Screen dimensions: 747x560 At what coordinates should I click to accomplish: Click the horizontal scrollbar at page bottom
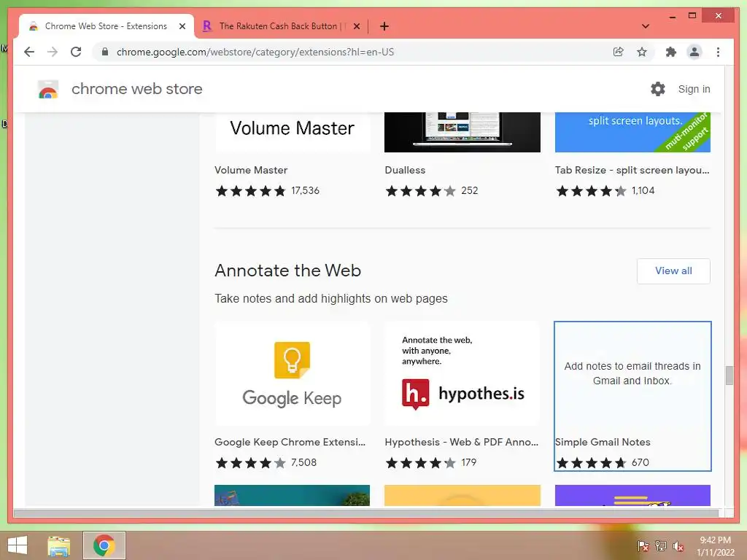366,513
